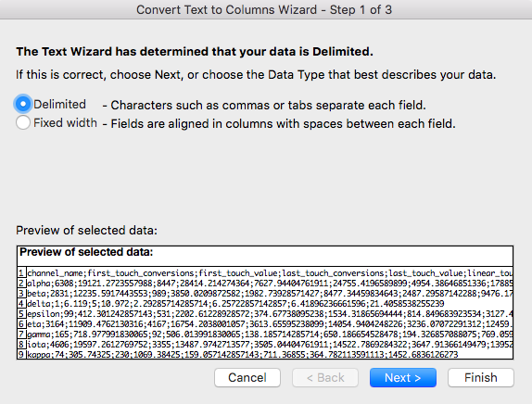Select the alpha data row in preview
The width and height of the screenshot is (532, 404).
point(265,283)
